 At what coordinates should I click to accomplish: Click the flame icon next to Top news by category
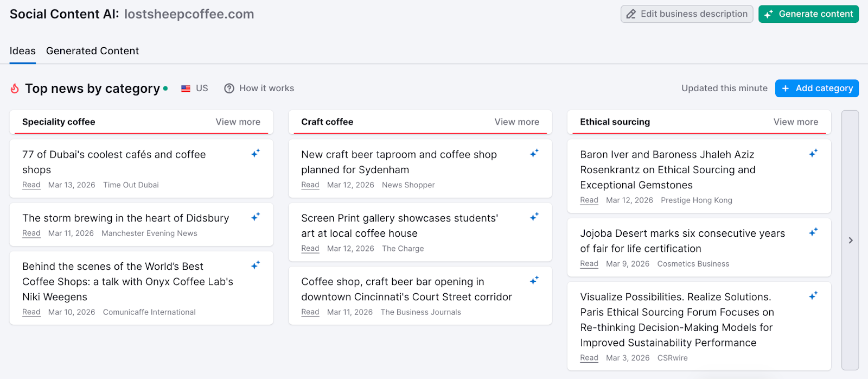tap(15, 89)
